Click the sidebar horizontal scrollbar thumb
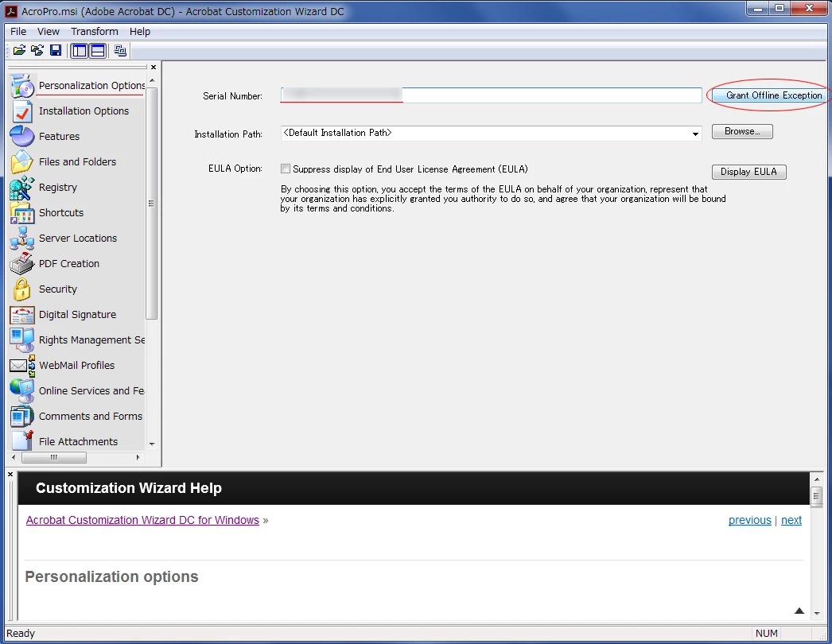832x644 pixels. pos(53,457)
